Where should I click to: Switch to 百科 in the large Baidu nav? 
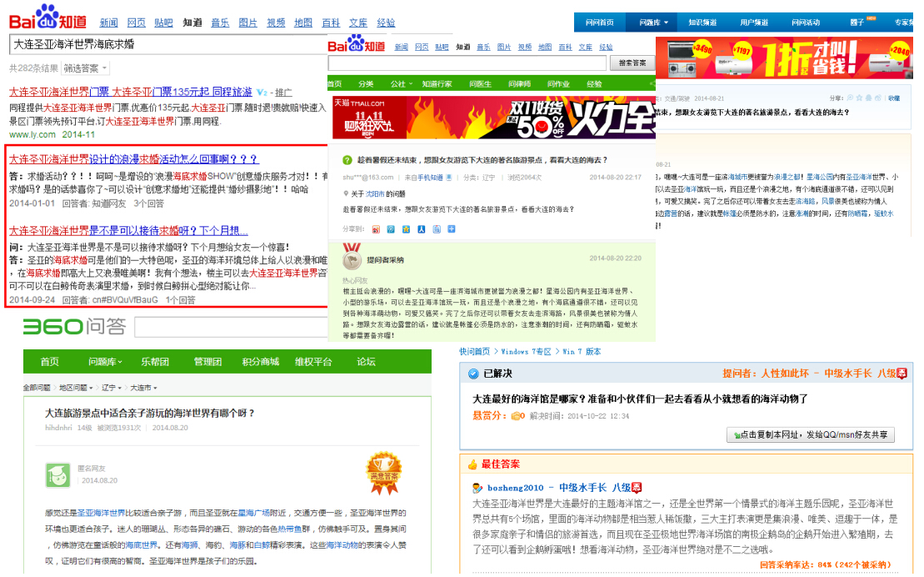pyautogui.click(x=331, y=23)
